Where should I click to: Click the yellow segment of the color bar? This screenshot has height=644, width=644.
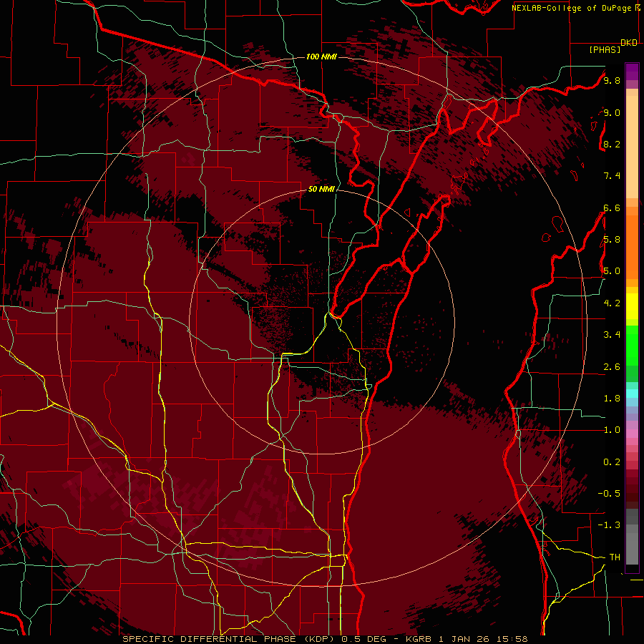tap(632, 306)
